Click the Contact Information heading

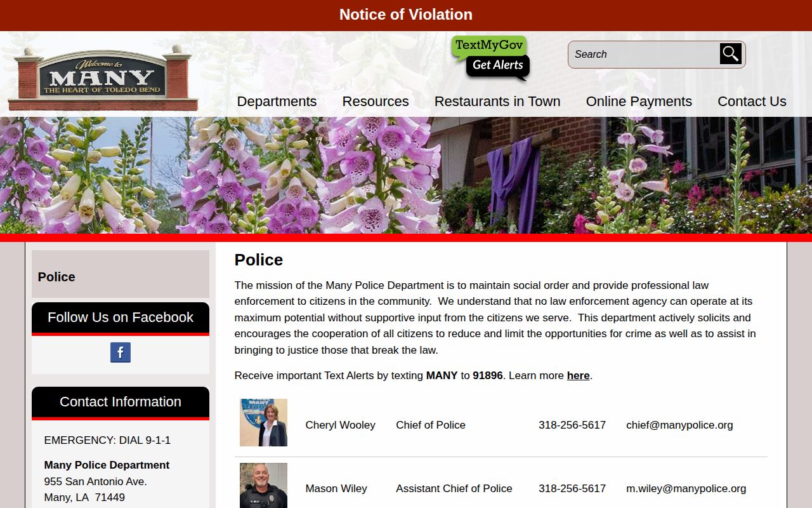pos(121,402)
